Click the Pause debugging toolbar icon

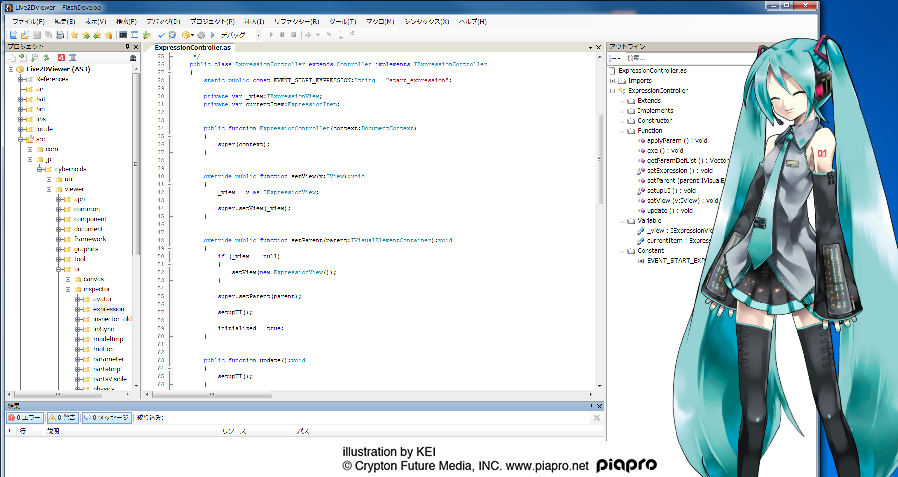point(282,35)
